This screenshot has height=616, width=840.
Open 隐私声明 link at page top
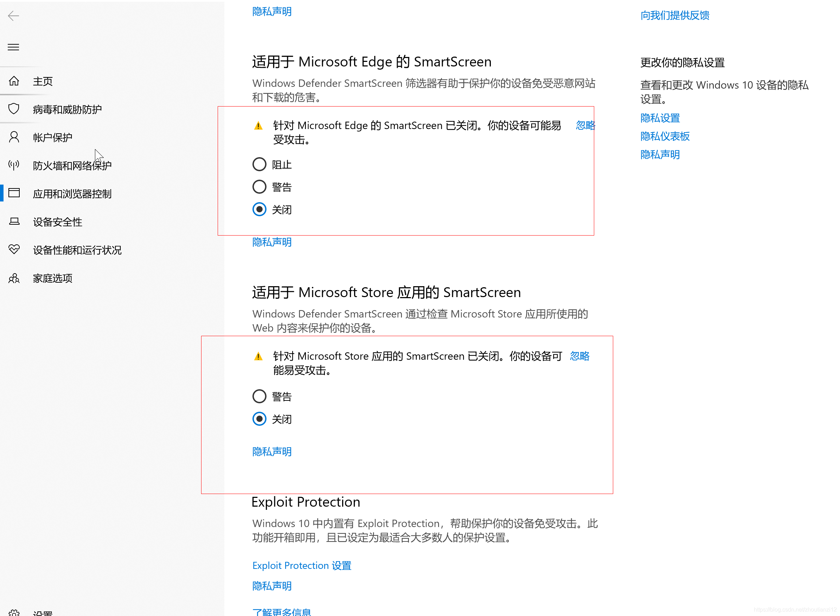[x=272, y=12]
